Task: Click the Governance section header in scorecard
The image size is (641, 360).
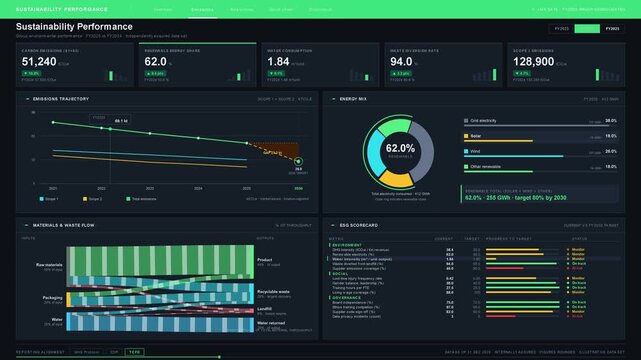Action: click(346, 297)
